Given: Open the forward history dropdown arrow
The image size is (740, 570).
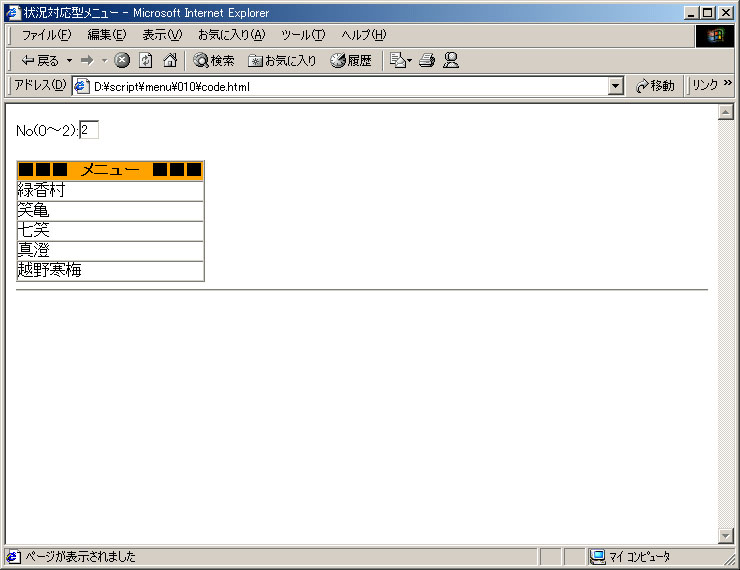Looking at the screenshot, I should click(x=104, y=60).
